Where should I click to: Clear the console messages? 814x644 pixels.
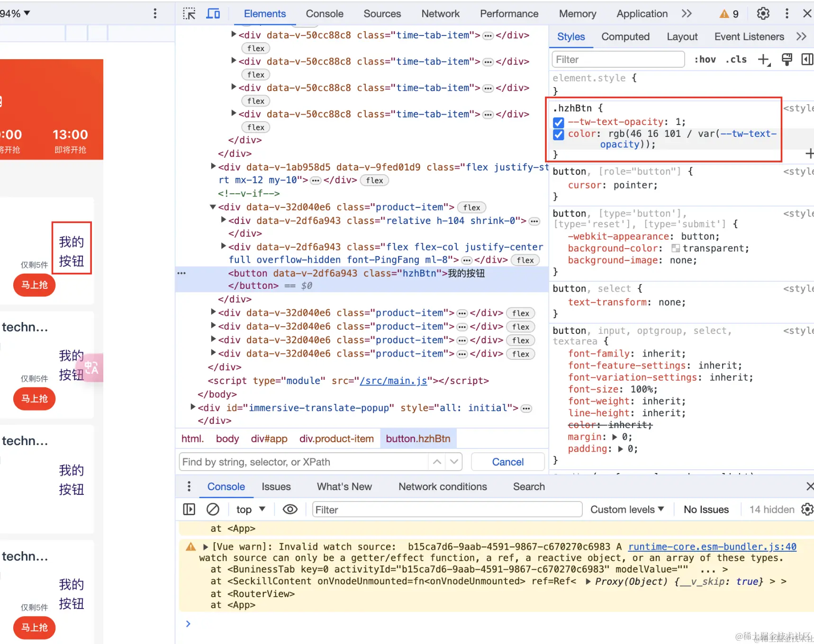point(213,509)
